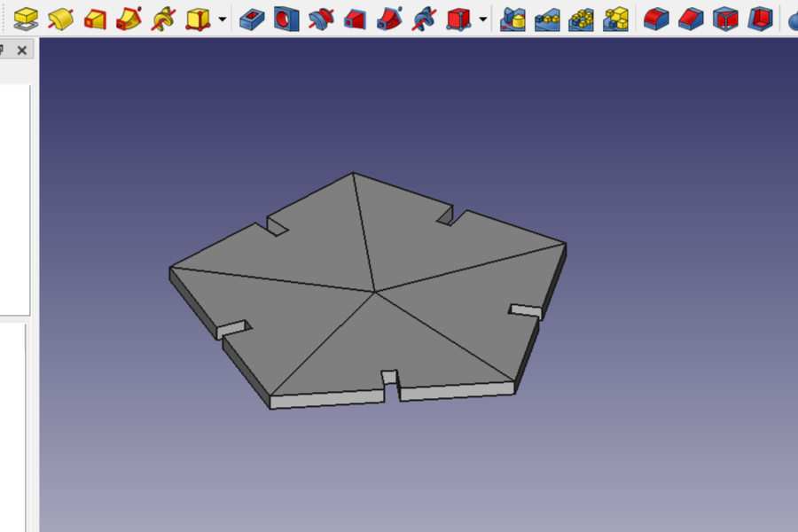The height and width of the screenshot is (532, 798).
Task: Activate the Groove tool
Action: (320, 15)
